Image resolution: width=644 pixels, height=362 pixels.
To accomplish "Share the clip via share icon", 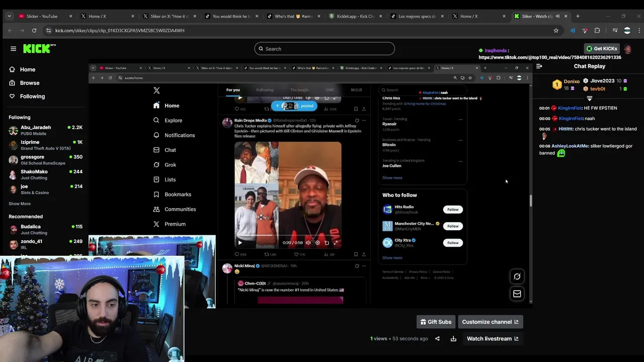I will point(437,339).
